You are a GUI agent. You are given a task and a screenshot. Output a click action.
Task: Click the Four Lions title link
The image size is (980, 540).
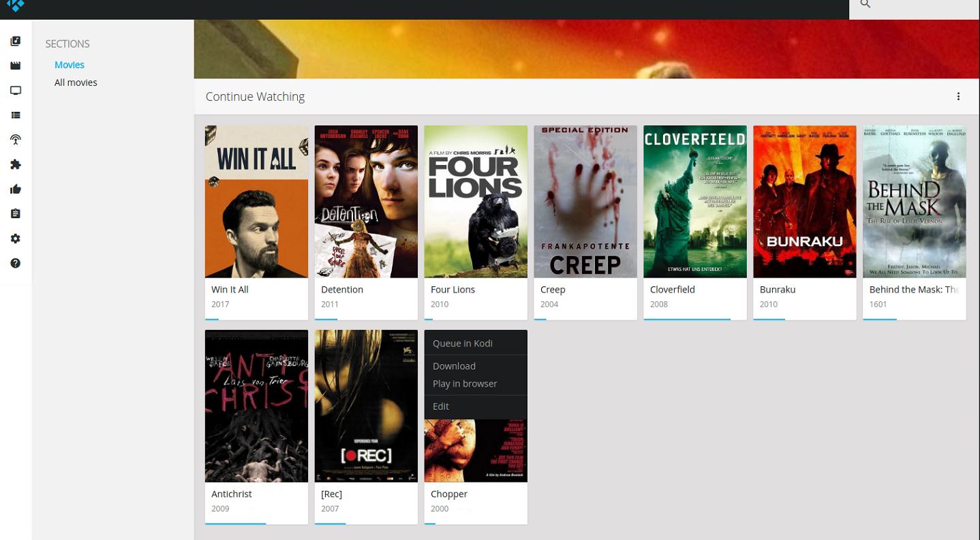coord(453,290)
